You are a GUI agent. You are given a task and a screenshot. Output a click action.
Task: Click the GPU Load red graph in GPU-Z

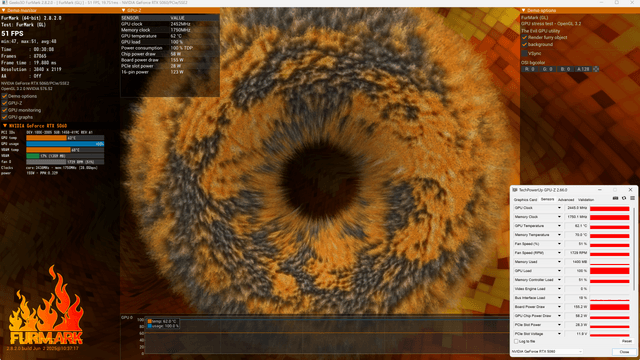[x=609, y=271]
